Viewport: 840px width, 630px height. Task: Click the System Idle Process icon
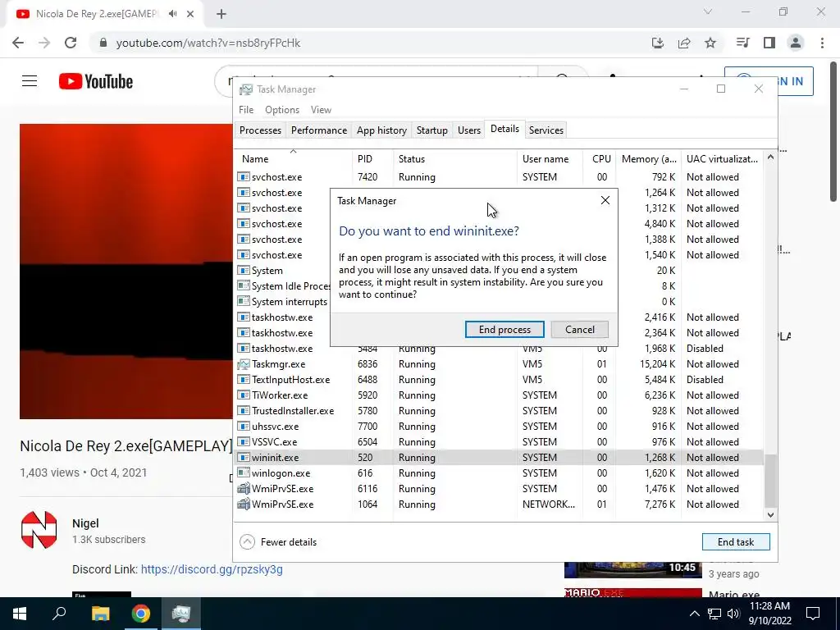[244, 286]
